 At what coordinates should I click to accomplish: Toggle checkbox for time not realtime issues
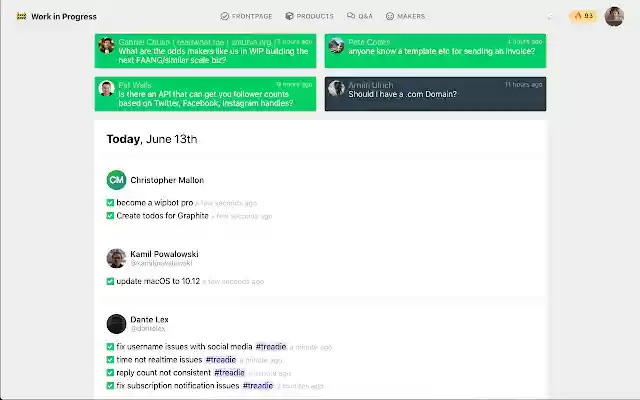[x=110, y=360]
